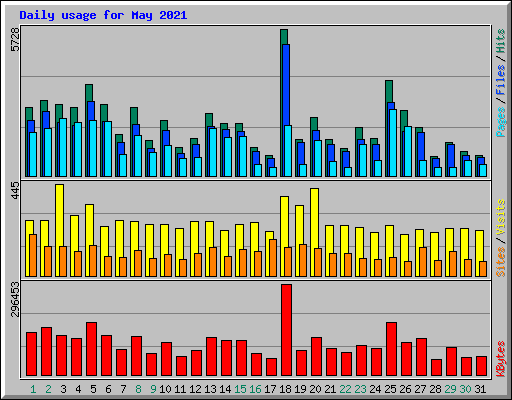Click the cyan Pages bar for day 3

(63, 147)
